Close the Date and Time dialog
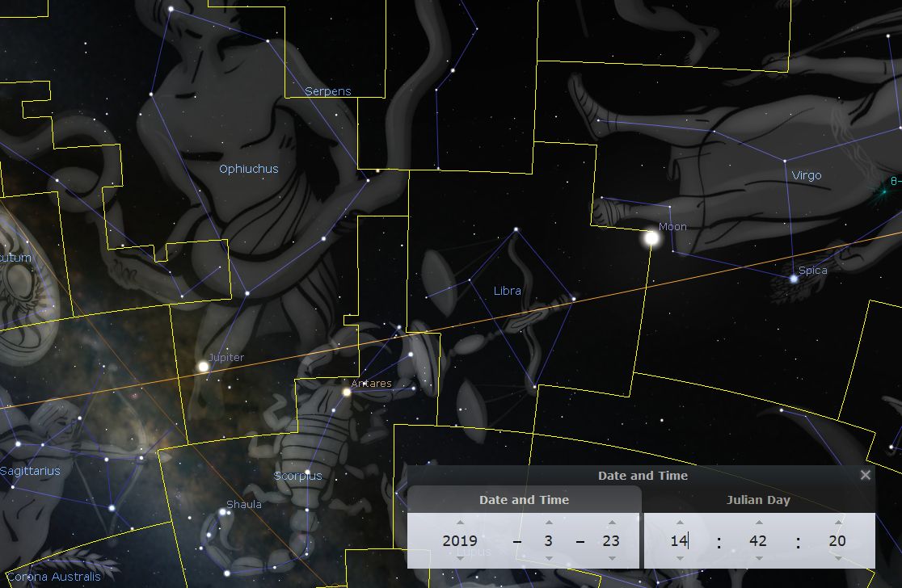The height and width of the screenshot is (588, 902). point(865,475)
